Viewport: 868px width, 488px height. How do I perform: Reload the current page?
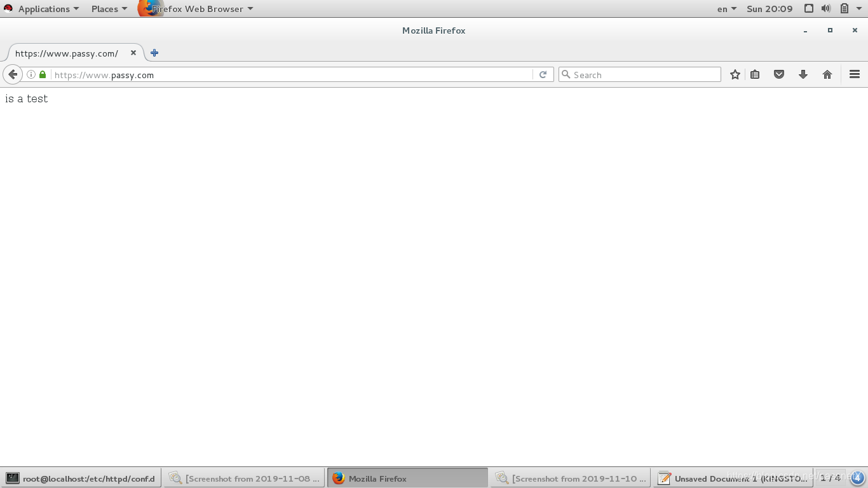pos(543,74)
